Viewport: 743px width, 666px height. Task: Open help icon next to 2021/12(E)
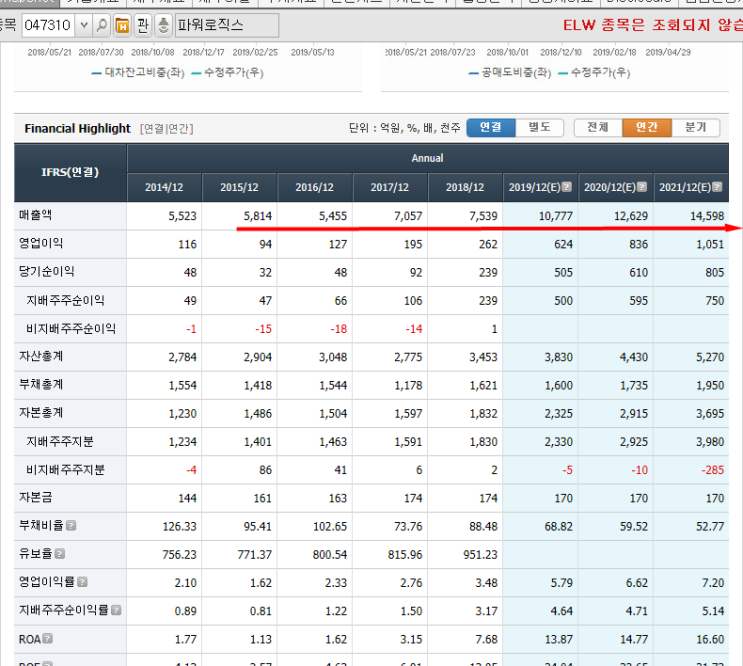[x=717, y=187]
